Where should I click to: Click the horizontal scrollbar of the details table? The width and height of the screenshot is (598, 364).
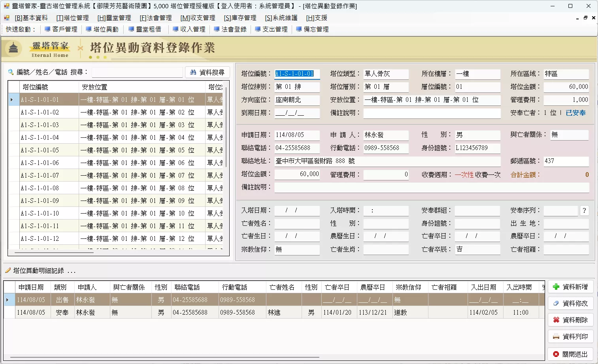coord(165,357)
